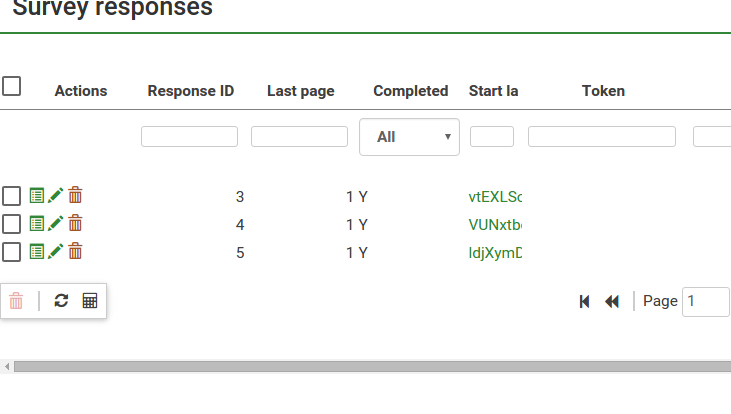This screenshot has height=414, width=731.
Task: Edit response ID 3 with pencil icon
Action: [x=56, y=196]
